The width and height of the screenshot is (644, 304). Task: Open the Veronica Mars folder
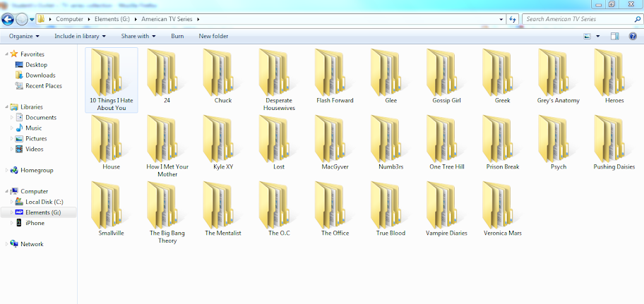[502, 209]
